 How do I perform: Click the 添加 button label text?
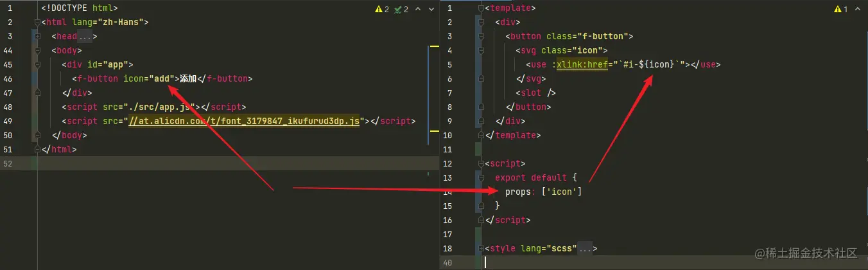click(x=188, y=78)
